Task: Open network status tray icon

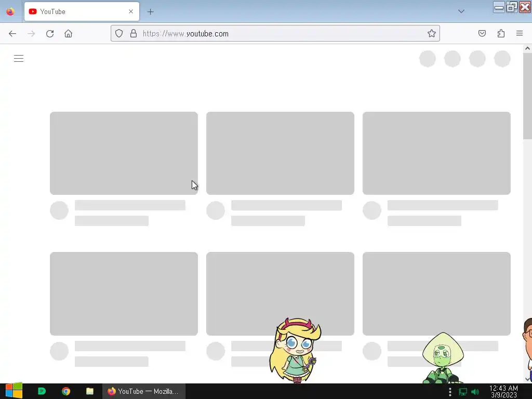Action: [x=463, y=392]
